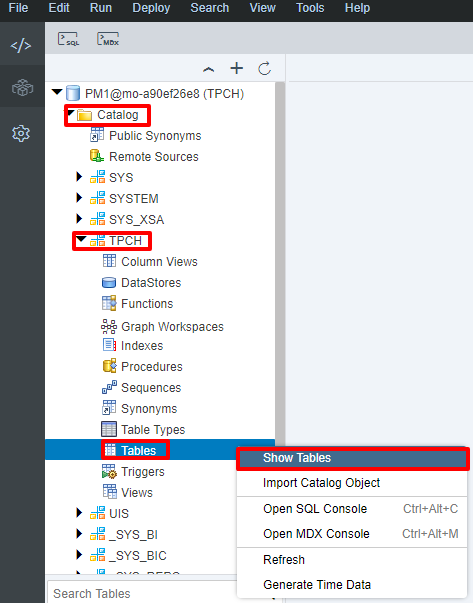The width and height of the screenshot is (473, 603).
Task: Collapse the Catalog folder
Action: [71, 113]
